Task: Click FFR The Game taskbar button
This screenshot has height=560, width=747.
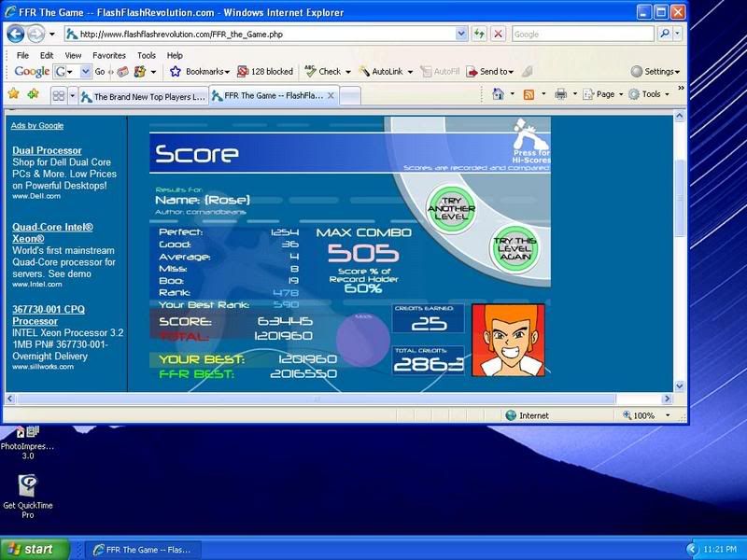Action: [x=143, y=550]
